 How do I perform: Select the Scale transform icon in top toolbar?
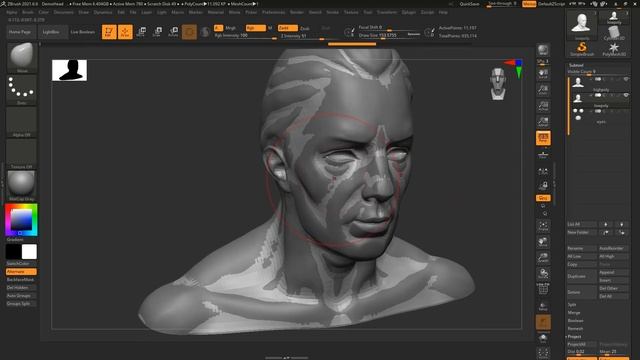click(157, 32)
